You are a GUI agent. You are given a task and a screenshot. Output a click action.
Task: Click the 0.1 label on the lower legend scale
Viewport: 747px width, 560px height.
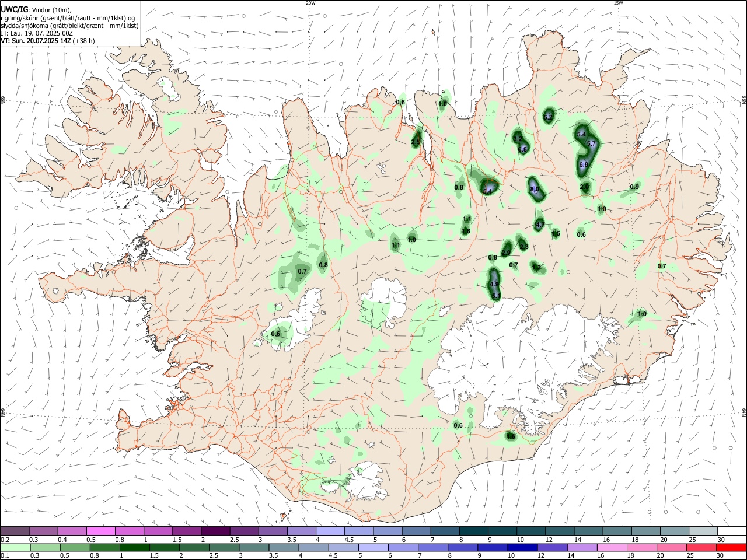pos(5,556)
